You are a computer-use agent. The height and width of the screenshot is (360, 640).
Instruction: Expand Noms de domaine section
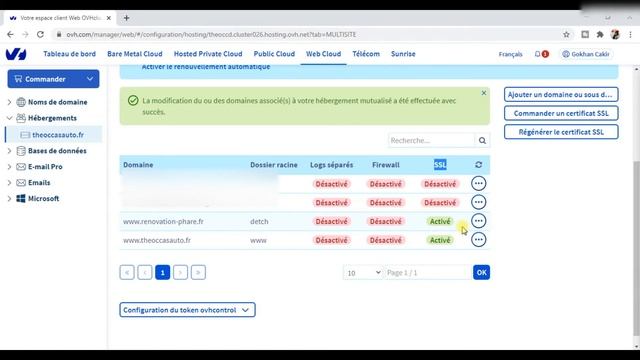9,102
